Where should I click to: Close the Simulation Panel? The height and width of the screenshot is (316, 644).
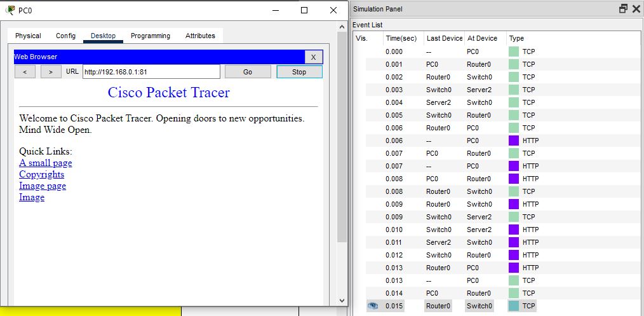[x=636, y=9]
